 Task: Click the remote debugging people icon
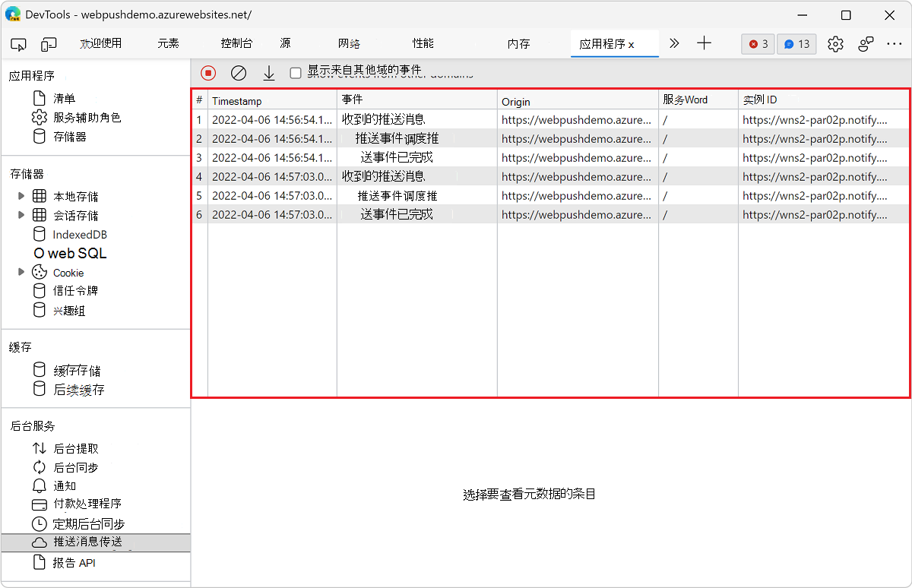click(866, 44)
